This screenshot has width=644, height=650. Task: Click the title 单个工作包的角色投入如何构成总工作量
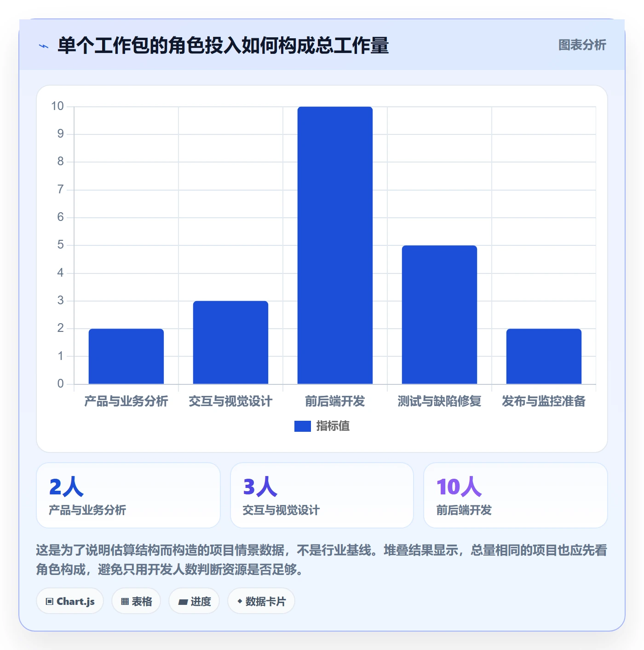point(223,46)
